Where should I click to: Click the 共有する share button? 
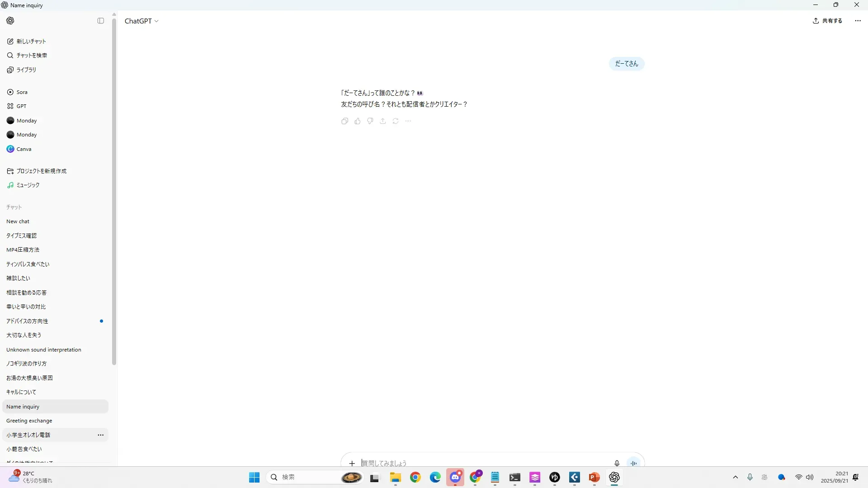point(827,21)
